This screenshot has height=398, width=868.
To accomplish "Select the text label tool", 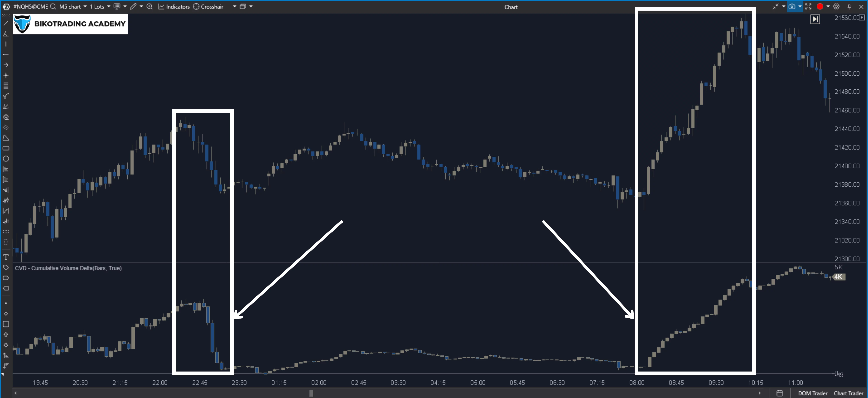I will coord(6,257).
